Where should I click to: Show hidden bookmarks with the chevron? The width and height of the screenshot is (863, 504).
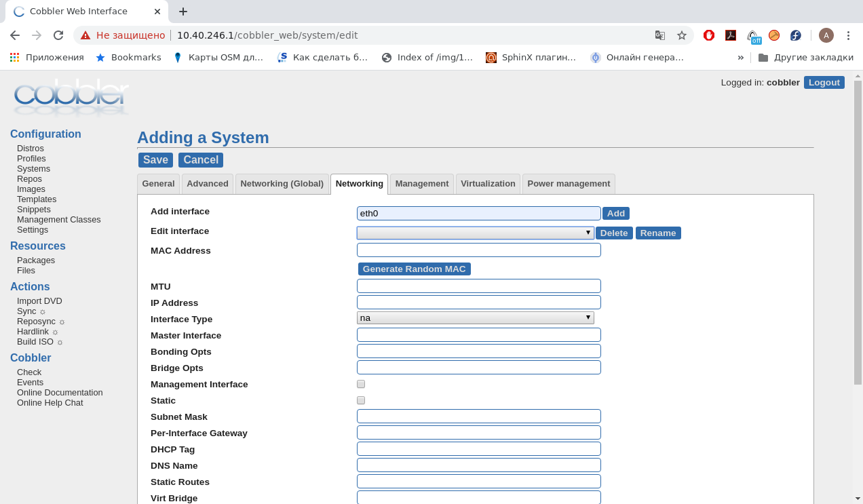740,58
